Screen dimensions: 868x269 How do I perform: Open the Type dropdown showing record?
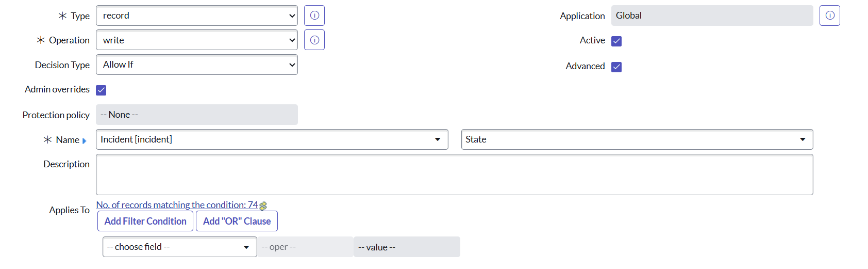click(196, 15)
